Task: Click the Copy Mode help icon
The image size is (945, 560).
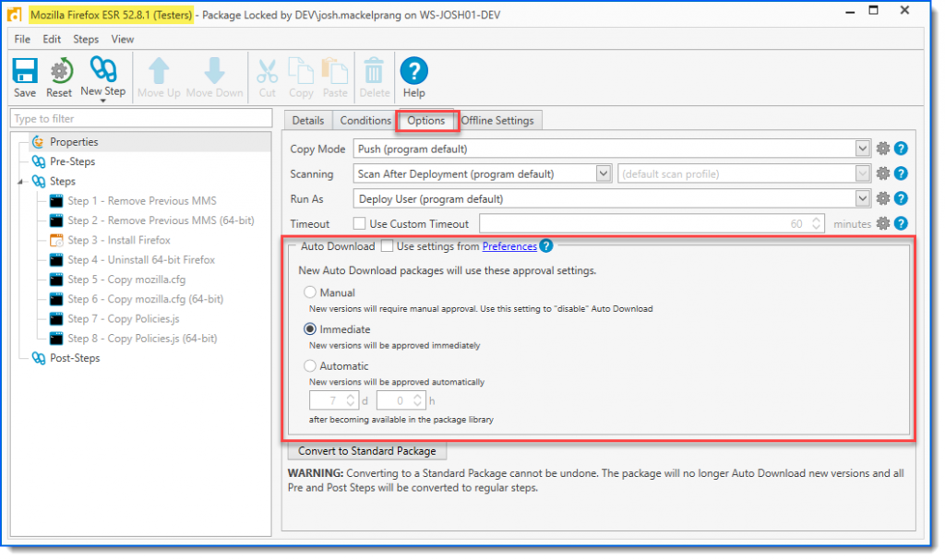Action: point(901,149)
